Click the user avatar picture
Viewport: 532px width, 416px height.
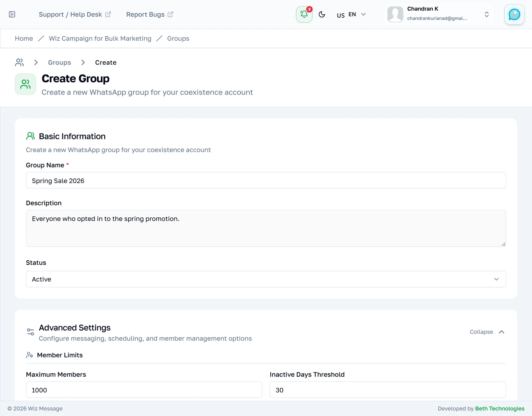pyautogui.click(x=395, y=14)
